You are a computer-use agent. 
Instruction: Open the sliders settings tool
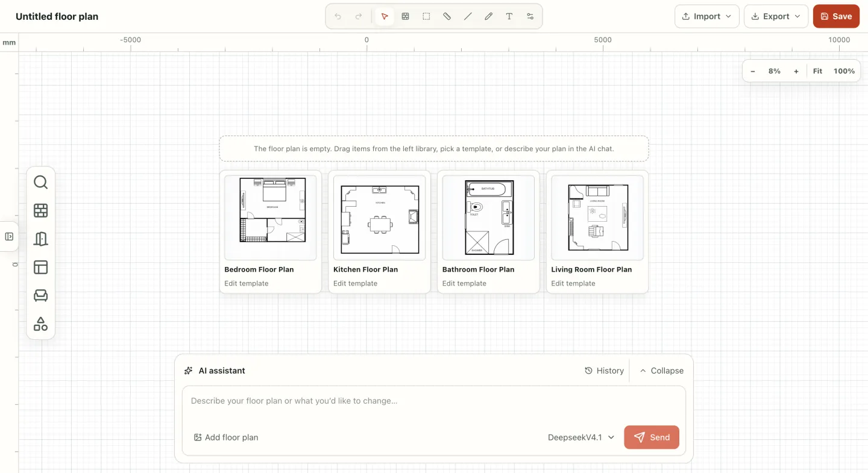tap(530, 16)
